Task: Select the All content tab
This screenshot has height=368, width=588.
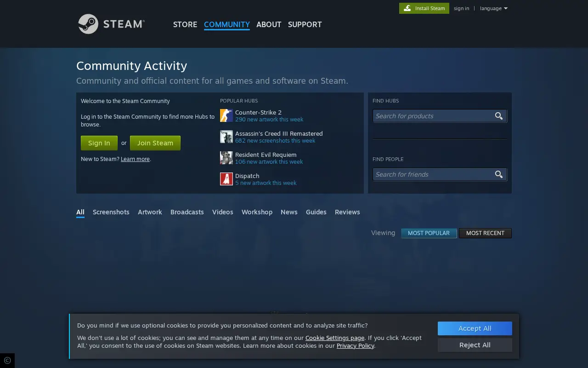Action: click(x=80, y=212)
